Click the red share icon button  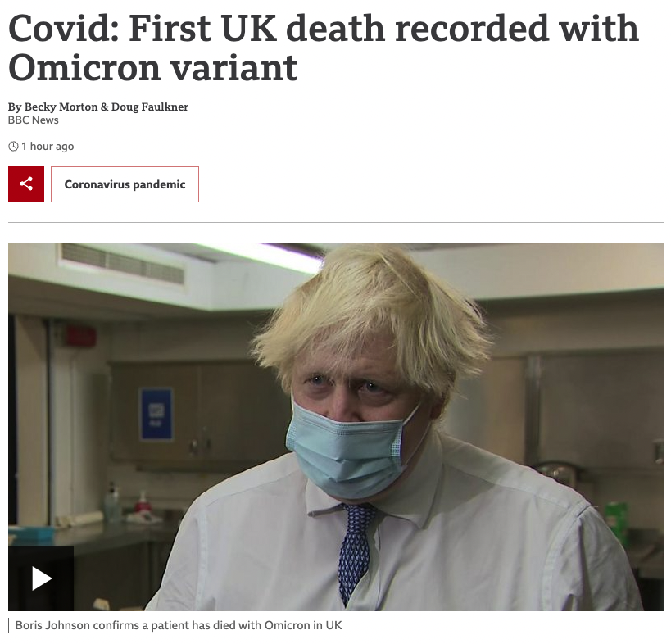pyautogui.click(x=26, y=184)
